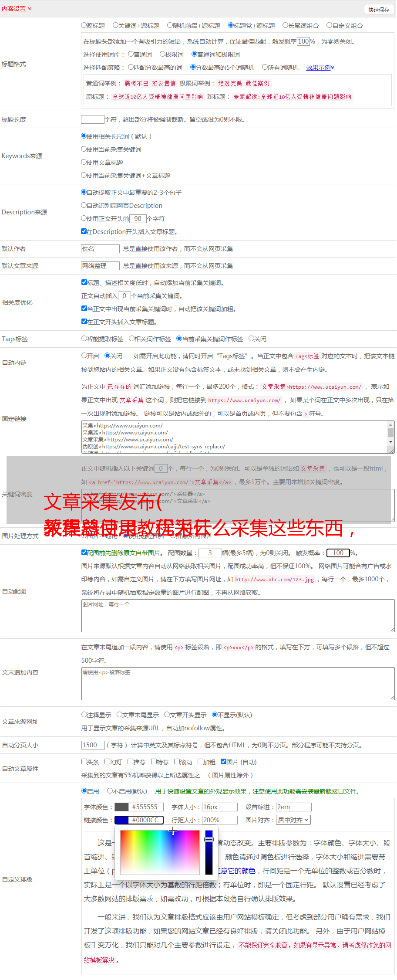Click the 固定链接 textarea scroll-up arrow

pos(390,424)
